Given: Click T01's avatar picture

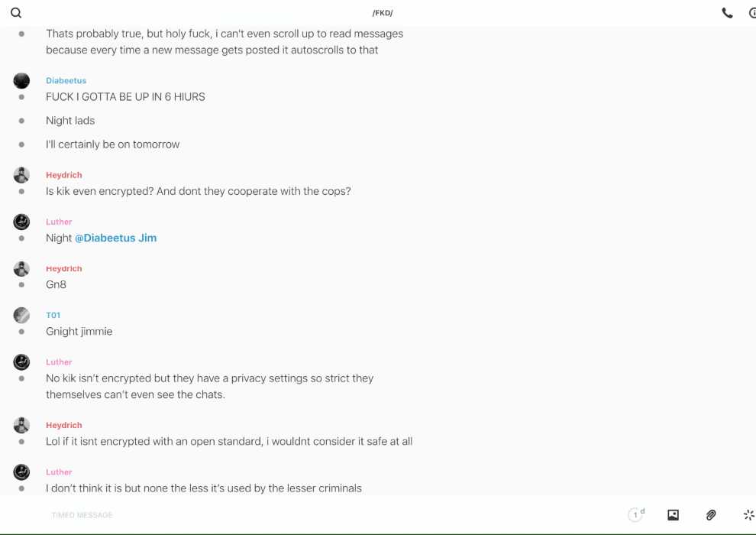Looking at the screenshot, I should tap(21, 315).
